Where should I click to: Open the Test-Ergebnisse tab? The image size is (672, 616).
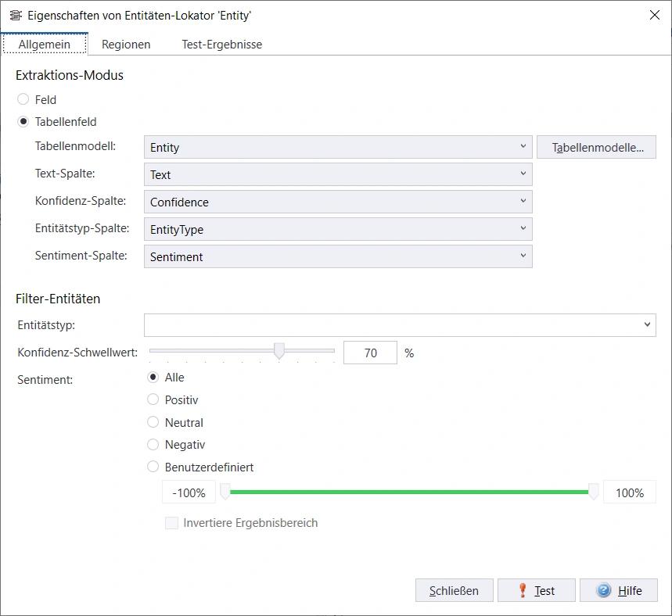pos(222,44)
